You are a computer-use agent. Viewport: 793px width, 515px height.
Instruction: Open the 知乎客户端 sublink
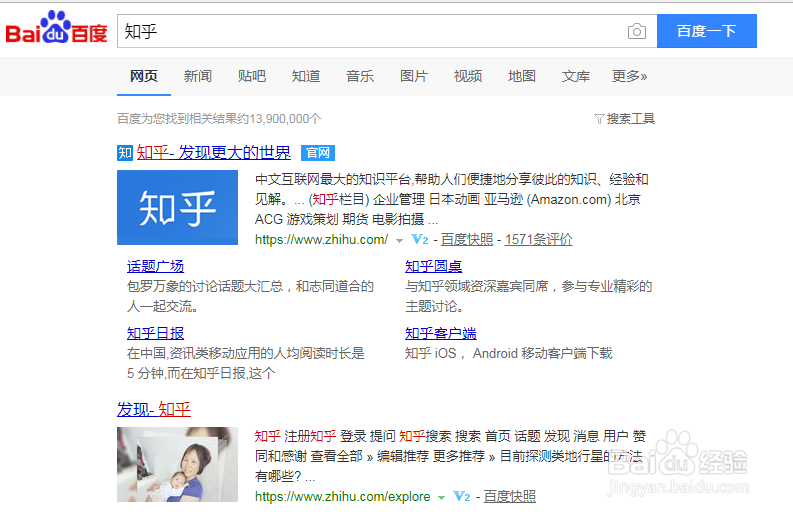440,333
